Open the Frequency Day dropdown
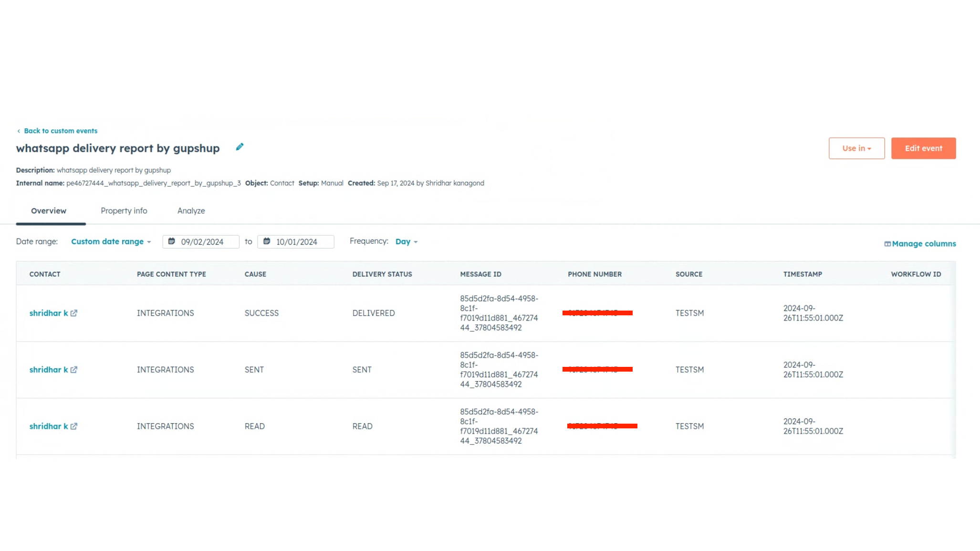This screenshot has height=551, width=980. coord(406,242)
